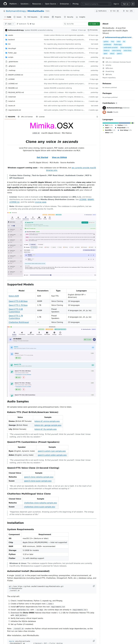The height and width of the screenshot is (644, 138).
Task: Click the install.sh file icon
Action: pos(6,101)
